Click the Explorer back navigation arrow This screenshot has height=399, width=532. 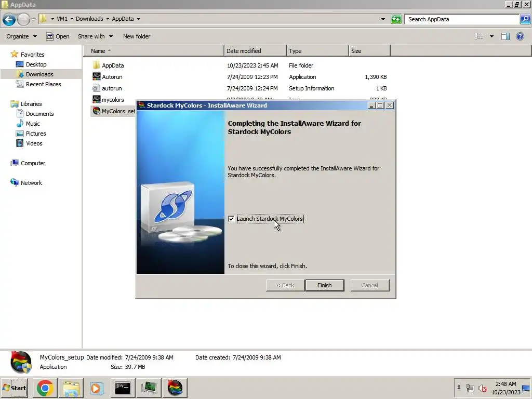point(9,19)
